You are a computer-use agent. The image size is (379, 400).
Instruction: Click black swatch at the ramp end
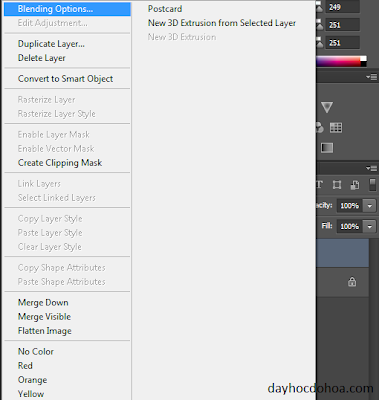click(364, 64)
